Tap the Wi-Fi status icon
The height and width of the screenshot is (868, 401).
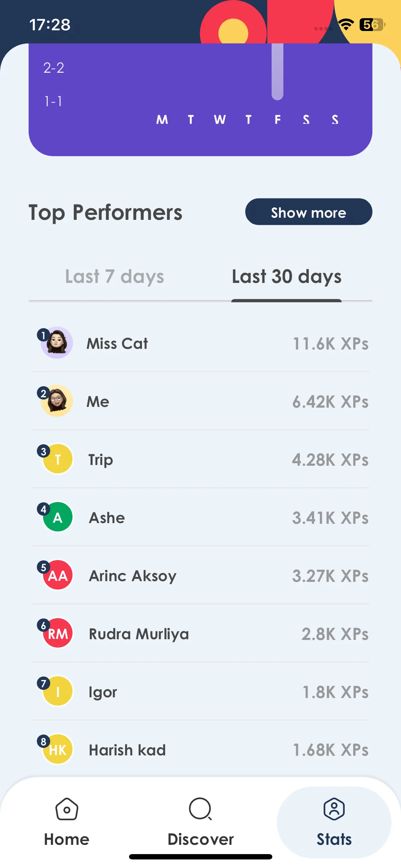pyautogui.click(x=346, y=25)
